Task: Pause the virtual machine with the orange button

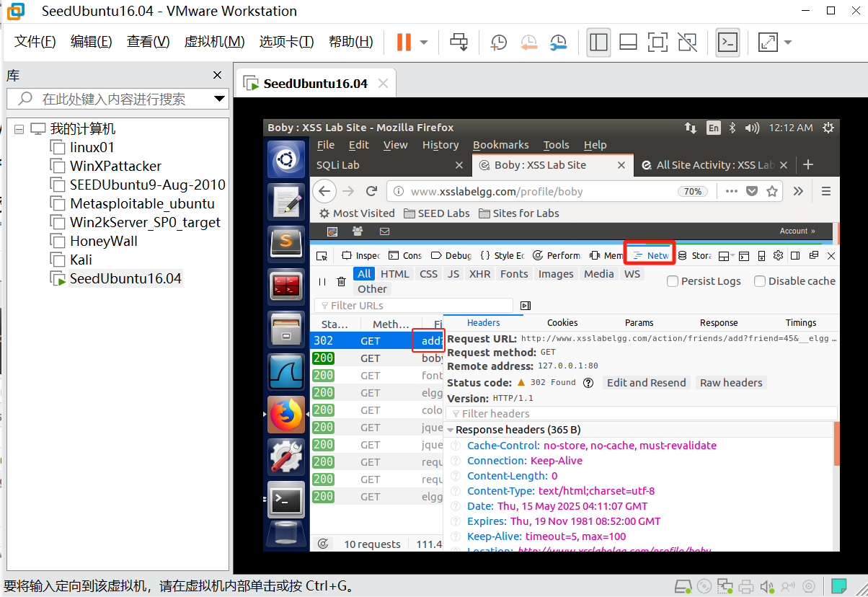Action: tap(404, 43)
